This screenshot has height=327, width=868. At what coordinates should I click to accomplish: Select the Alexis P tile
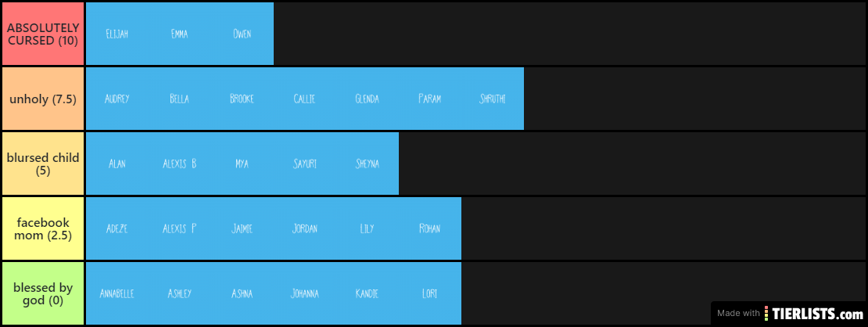(180, 228)
